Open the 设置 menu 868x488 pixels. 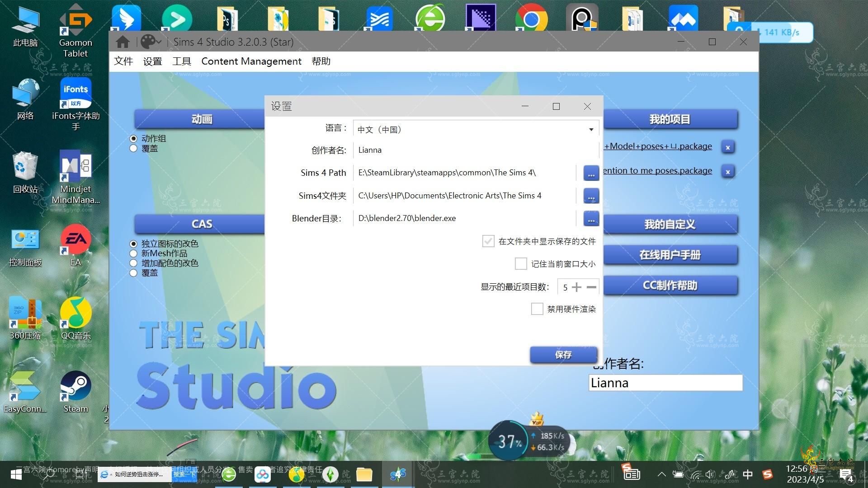point(152,61)
